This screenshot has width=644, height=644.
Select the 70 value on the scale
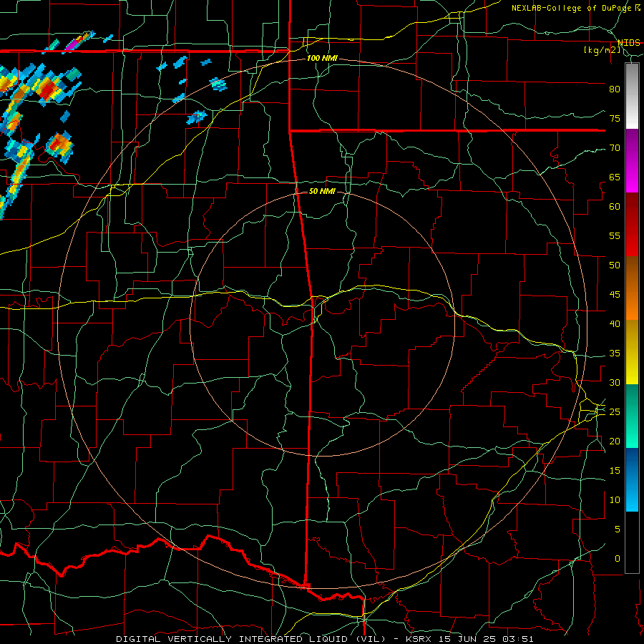(615, 148)
